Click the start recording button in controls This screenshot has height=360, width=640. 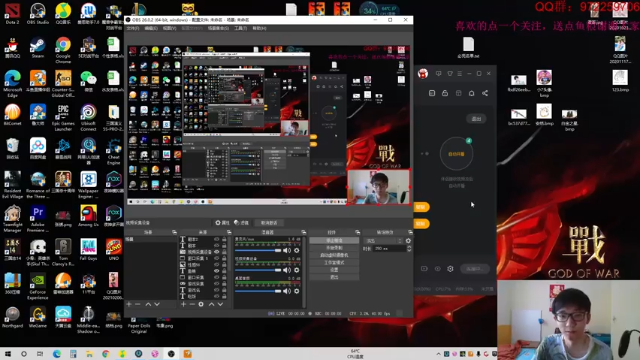334,248
